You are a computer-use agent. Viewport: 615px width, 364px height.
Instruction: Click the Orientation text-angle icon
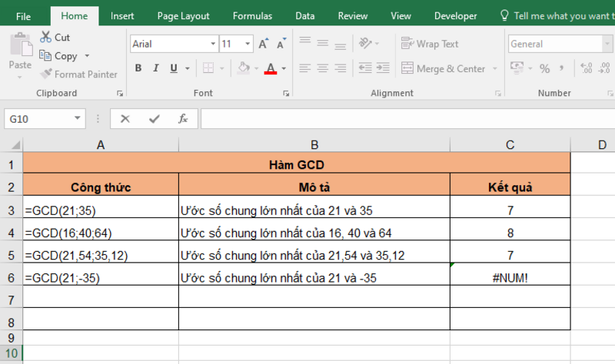pyautogui.click(x=365, y=43)
